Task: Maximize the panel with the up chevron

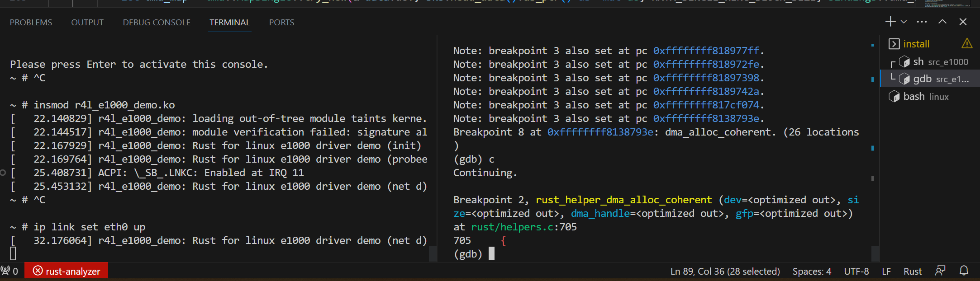Action: coord(942,22)
